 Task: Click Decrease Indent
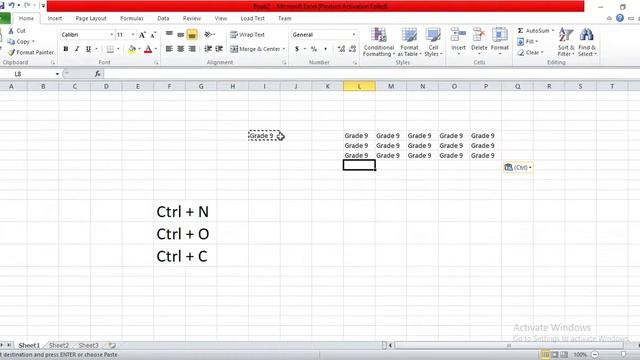[208, 49]
